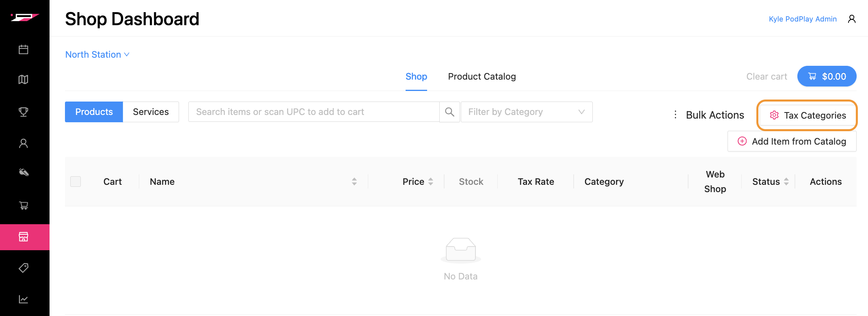
Task: Focus the search items or UPC field
Action: point(313,112)
